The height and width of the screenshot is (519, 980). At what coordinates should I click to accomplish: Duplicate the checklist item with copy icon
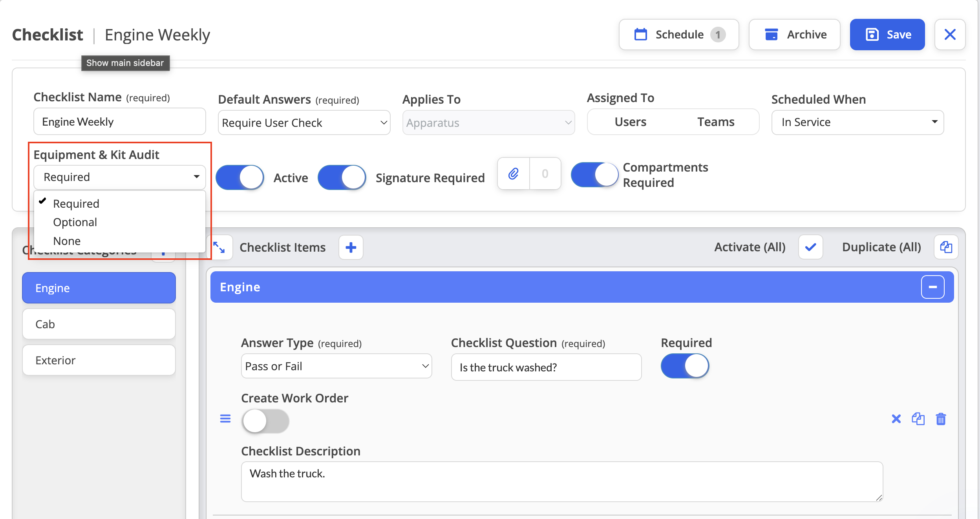tap(918, 419)
